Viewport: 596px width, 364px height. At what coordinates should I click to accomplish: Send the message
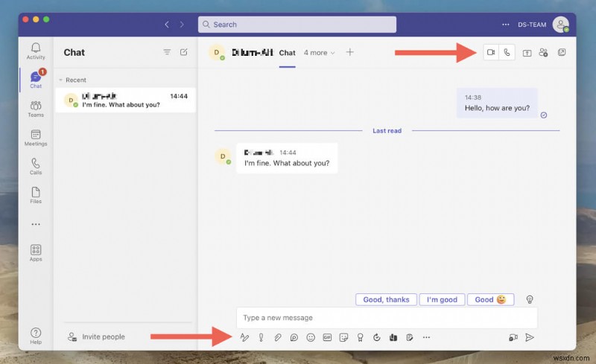click(x=530, y=337)
